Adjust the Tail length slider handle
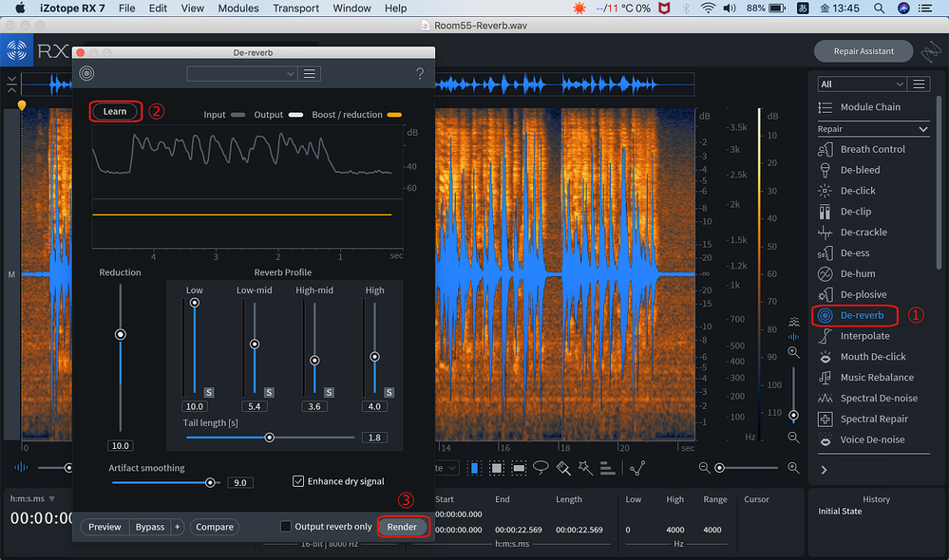 point(270,438)
